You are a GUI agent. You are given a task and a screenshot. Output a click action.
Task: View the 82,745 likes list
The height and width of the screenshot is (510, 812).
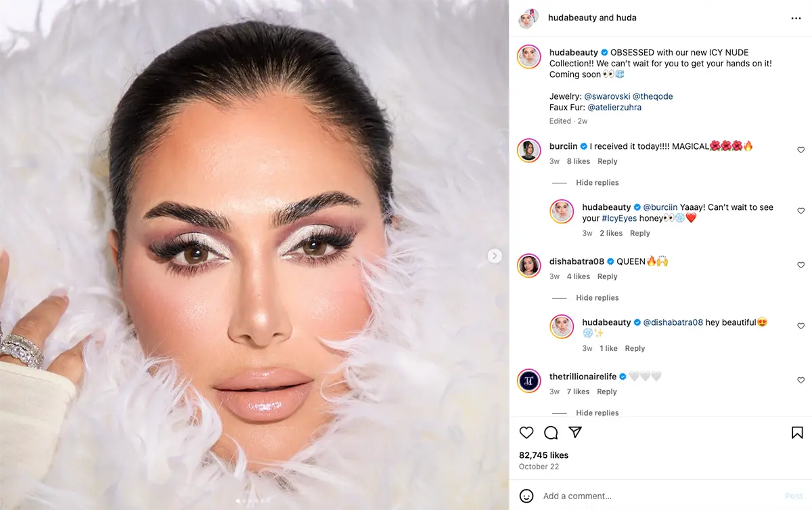tap(543, 455)
